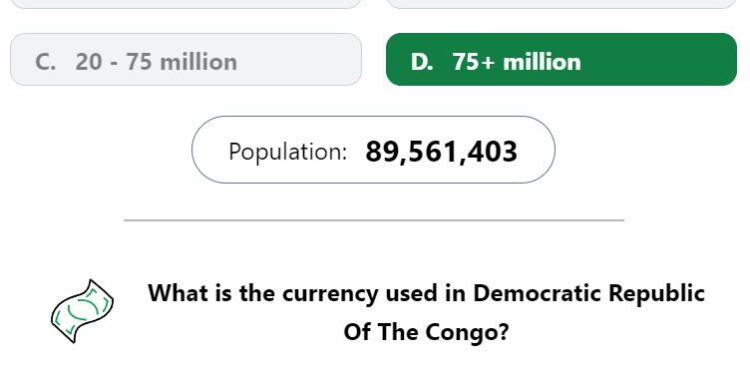Select partially visible option above answer D

click(561, 3)
